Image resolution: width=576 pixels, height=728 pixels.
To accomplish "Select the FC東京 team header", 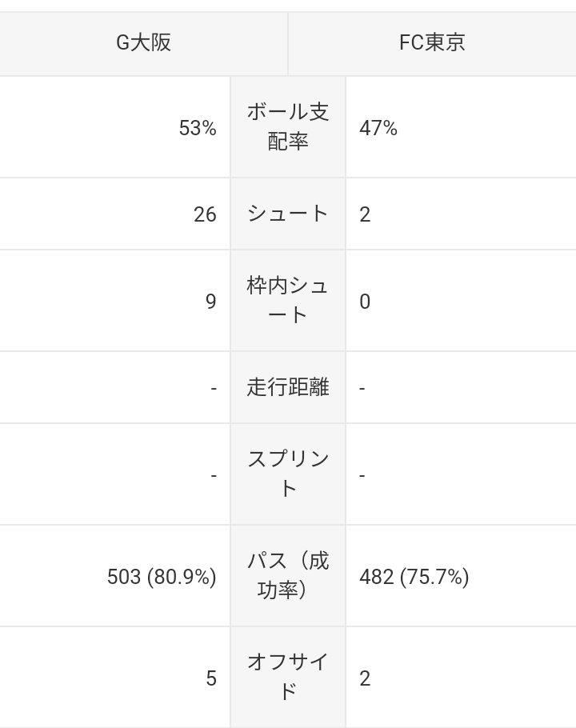I will coord(432,42).
